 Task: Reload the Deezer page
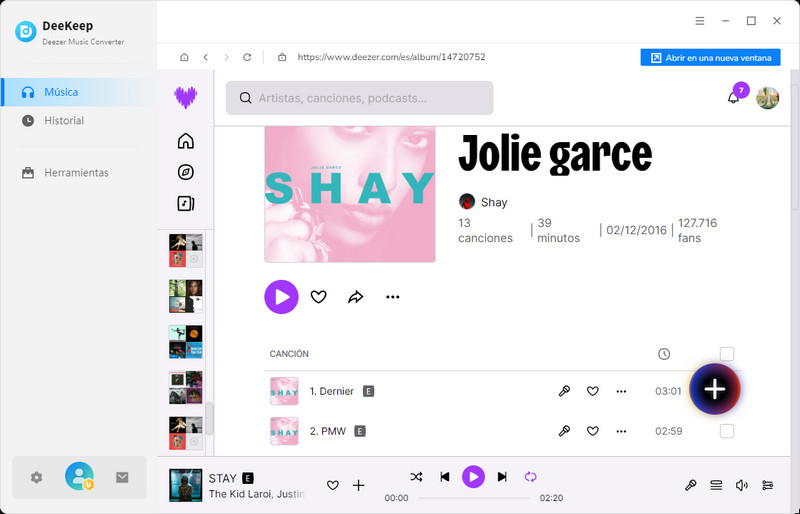247,57
